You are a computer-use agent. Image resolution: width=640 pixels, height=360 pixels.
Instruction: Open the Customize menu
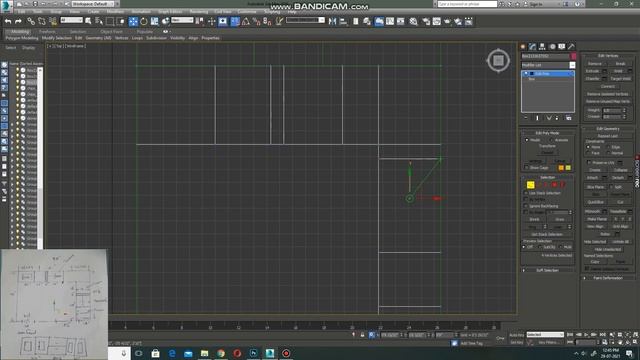click(247, 12)
